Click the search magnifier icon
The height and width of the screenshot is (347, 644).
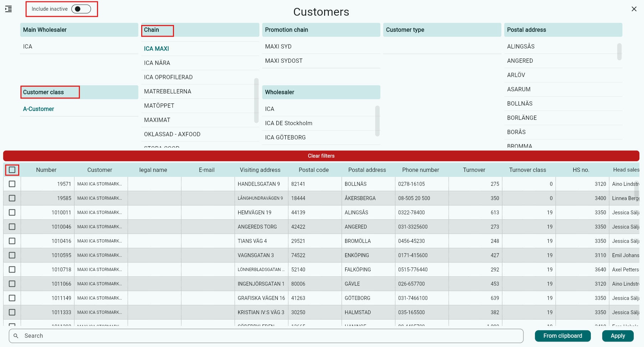click(x=16, y=336)
